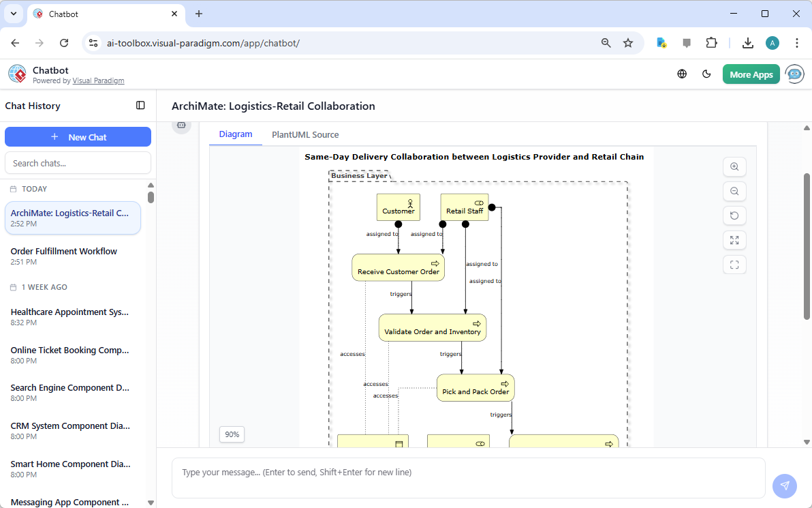The width and height of the screenshot is (812, 508).
Task: Start a New Chat
Action: 78,136
